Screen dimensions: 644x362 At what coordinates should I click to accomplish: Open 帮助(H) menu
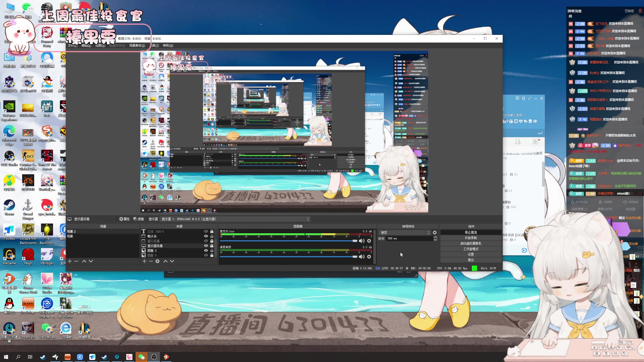[168, 46]
